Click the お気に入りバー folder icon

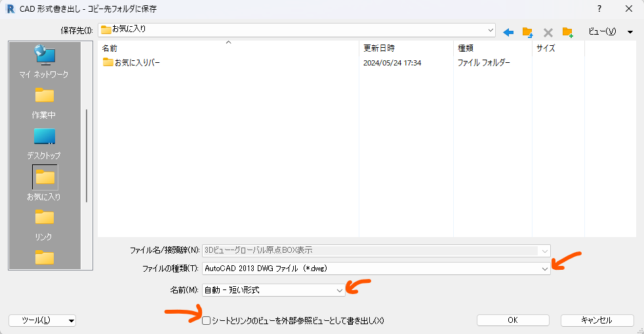tap(108, 62)
